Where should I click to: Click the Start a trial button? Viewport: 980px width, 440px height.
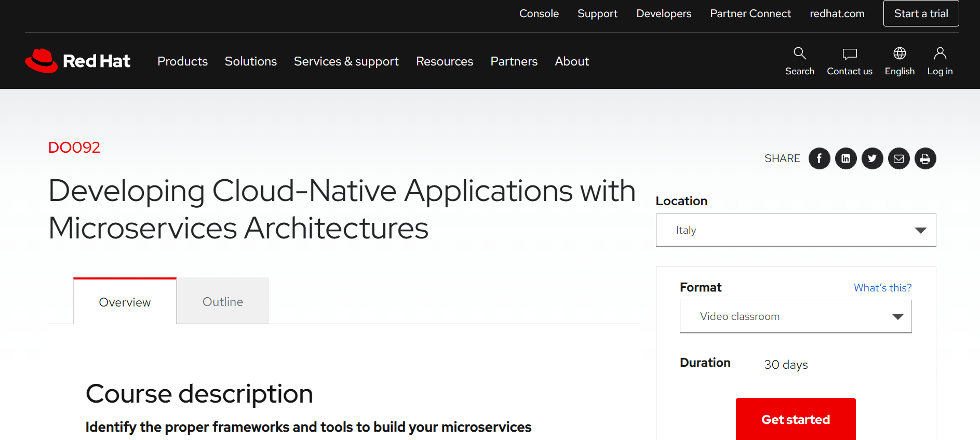pyautogui.click(x=921, y=14)
